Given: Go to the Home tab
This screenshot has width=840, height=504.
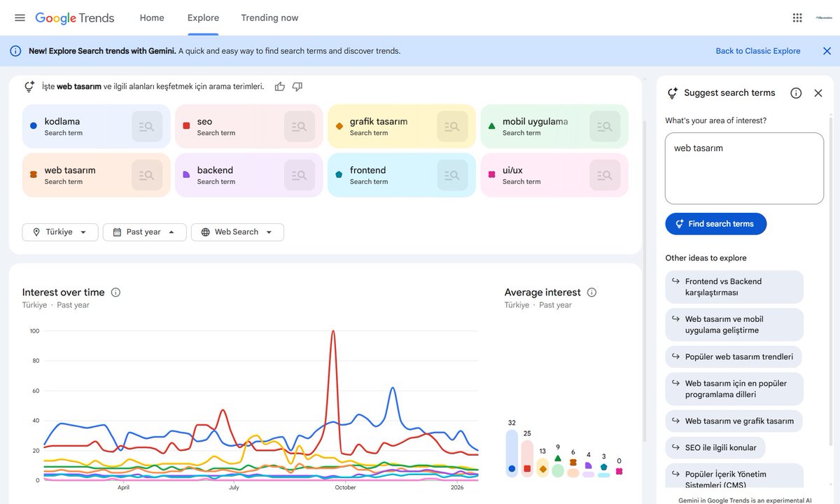Looking at the screenshot, I should tap(151, 17).
